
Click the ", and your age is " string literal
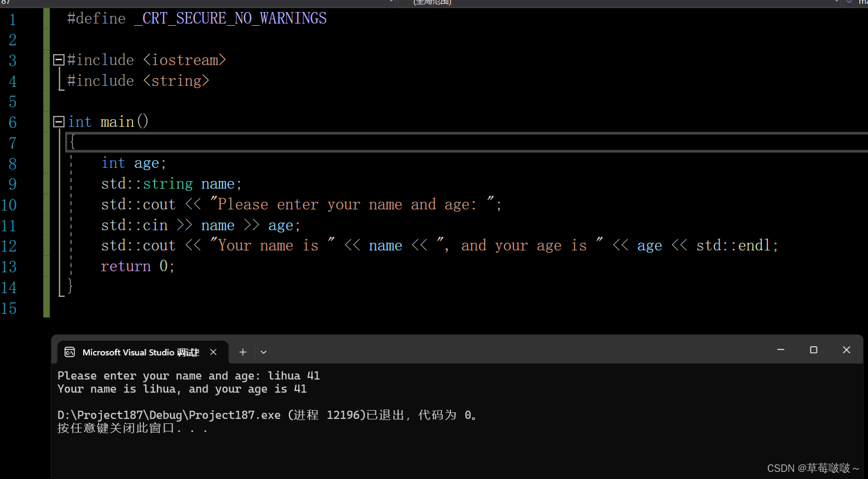tap(520, 246)
